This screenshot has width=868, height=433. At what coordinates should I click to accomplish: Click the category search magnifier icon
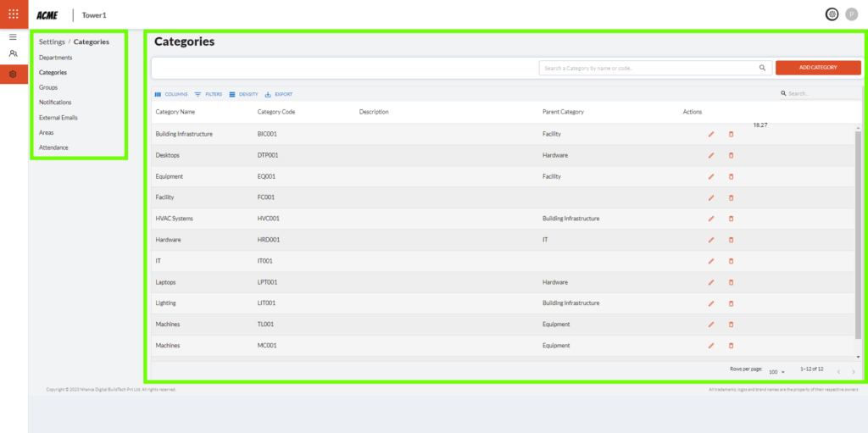(762, 68)
